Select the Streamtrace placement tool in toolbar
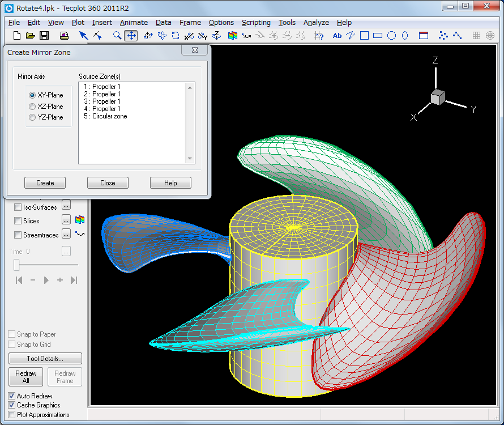Screen dimensions: 504x425 (x=246, y=36)
